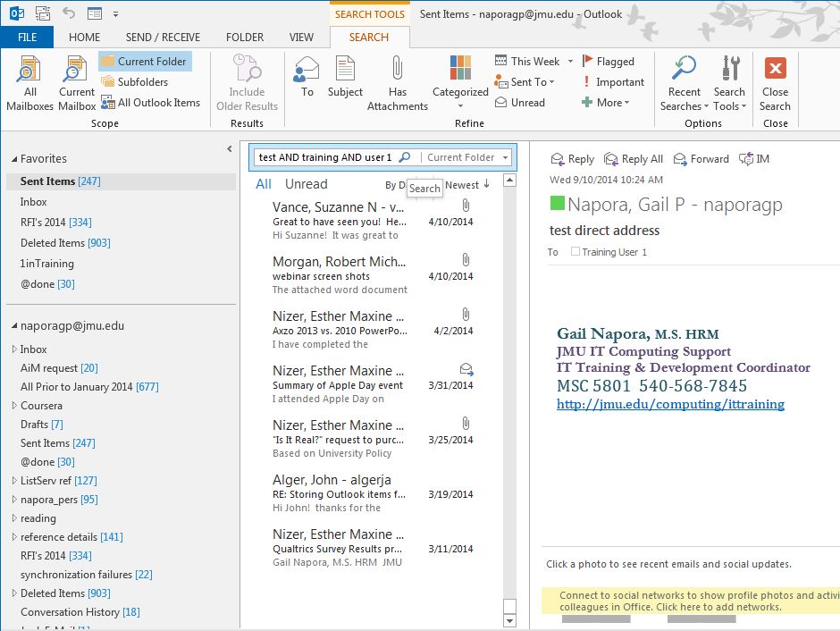The width and height of the screenshot is (840, 631).
Task: Open Vance, Suzanne N message
Action: coord(373,221)
